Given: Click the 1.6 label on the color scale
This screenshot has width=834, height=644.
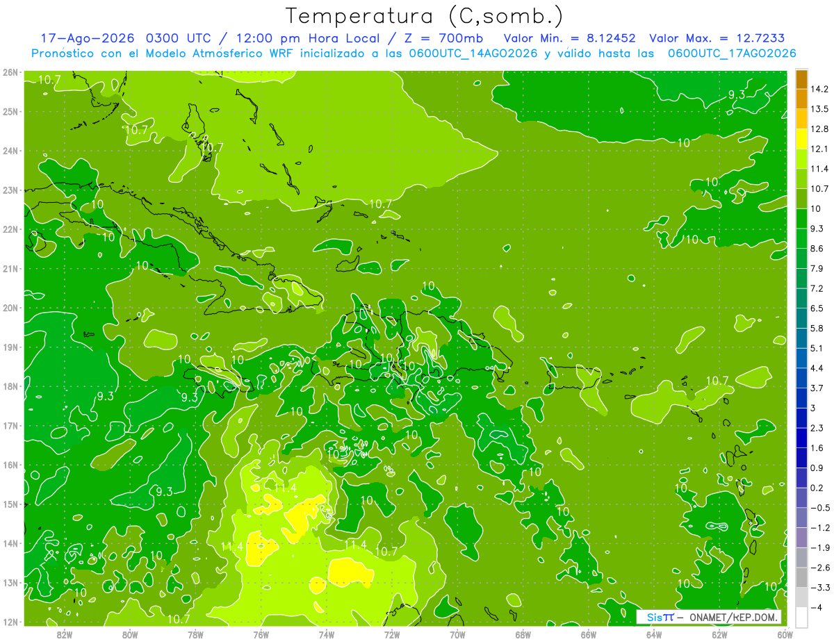Looking at the screenshot, I should (817, 448).
